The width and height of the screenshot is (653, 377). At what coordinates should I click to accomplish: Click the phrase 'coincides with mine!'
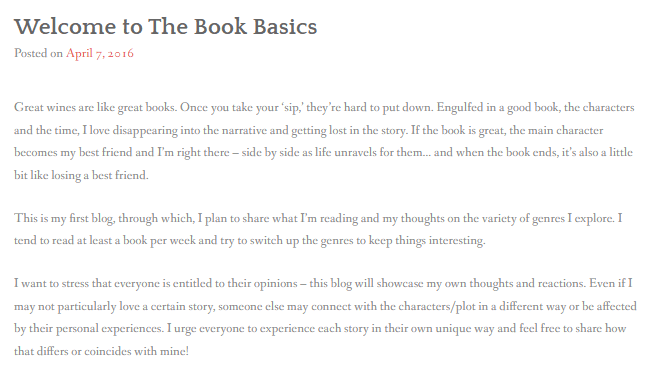[x=137, y=351]
